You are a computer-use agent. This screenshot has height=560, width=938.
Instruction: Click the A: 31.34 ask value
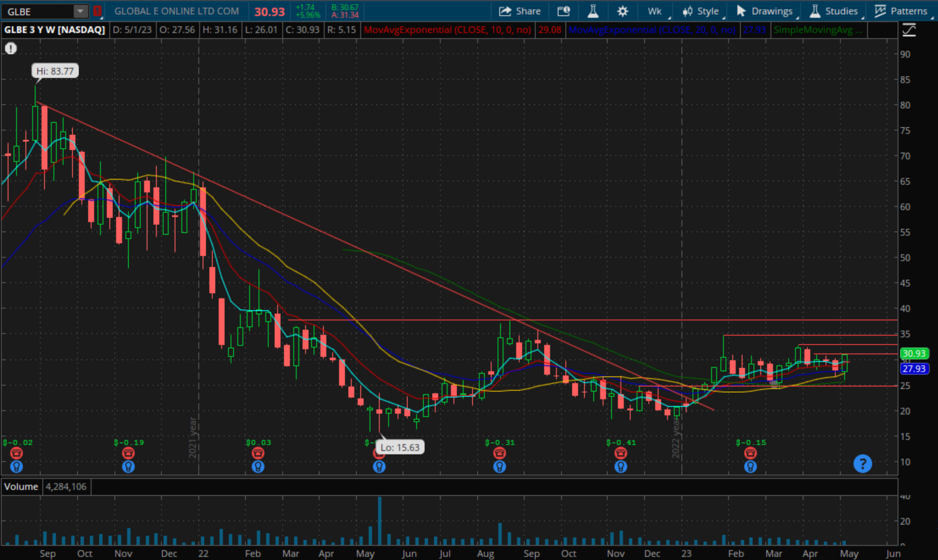point(345,15)
